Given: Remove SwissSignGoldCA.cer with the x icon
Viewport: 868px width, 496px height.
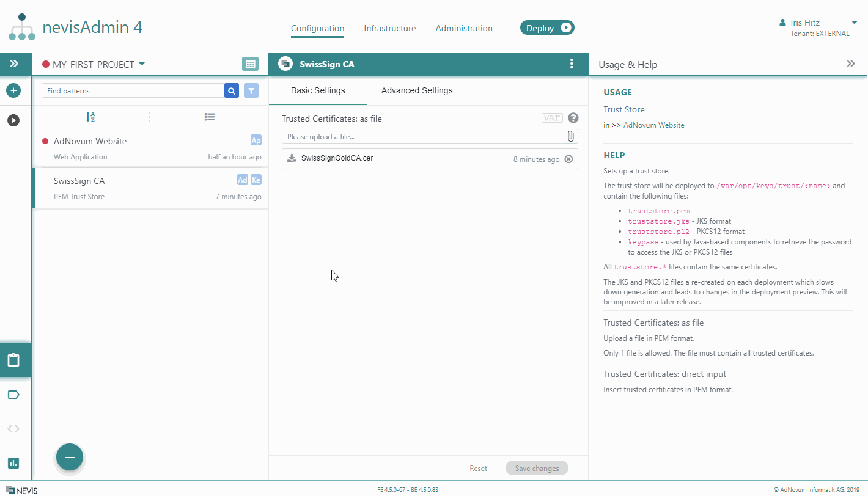Looking at the screenshot, I should point(568,159).
